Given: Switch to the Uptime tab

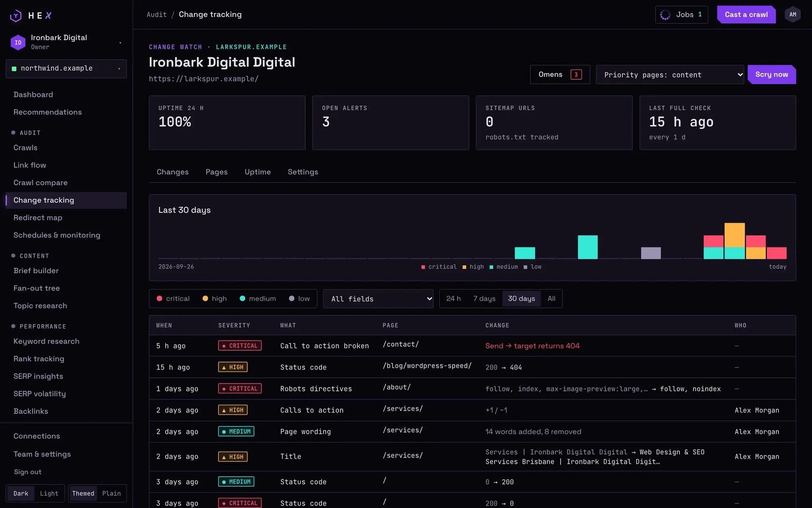Looking at the screenshot, I should point(257,172).
